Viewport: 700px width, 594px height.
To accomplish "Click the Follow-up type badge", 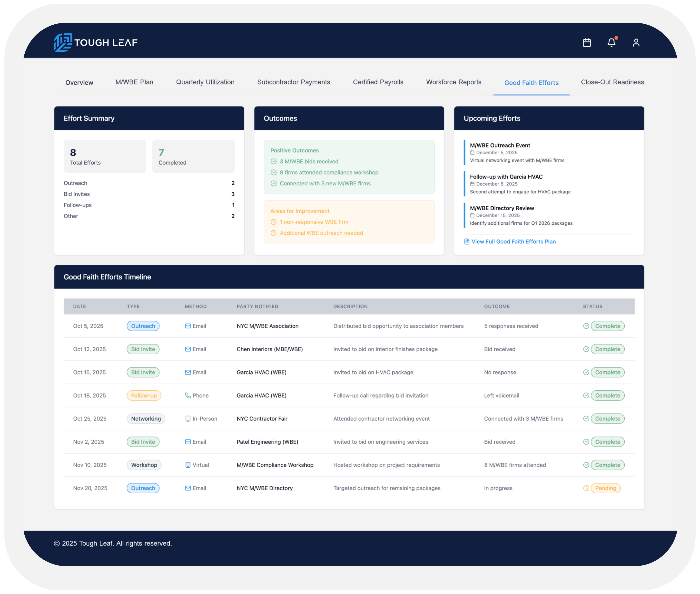I will (x=144, y=395).
